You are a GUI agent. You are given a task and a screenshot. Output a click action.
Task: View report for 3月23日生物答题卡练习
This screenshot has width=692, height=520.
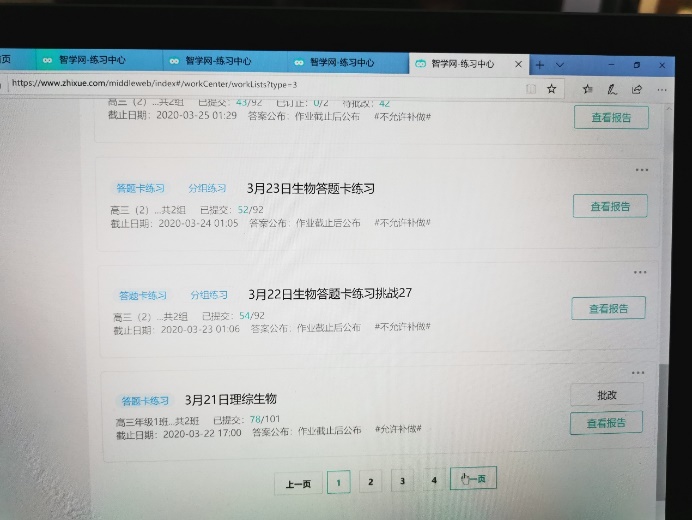(x=610, y=206)
